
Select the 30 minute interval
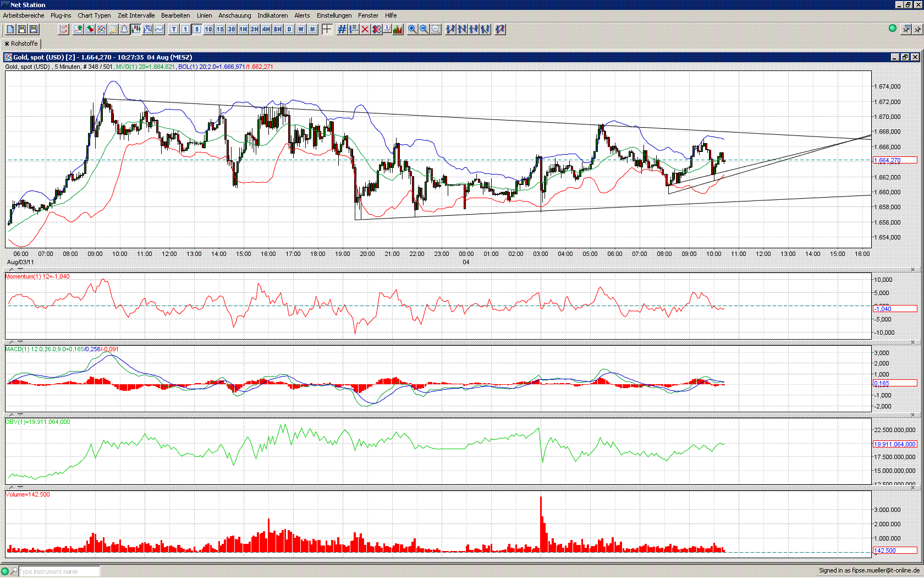click(232, 29)
